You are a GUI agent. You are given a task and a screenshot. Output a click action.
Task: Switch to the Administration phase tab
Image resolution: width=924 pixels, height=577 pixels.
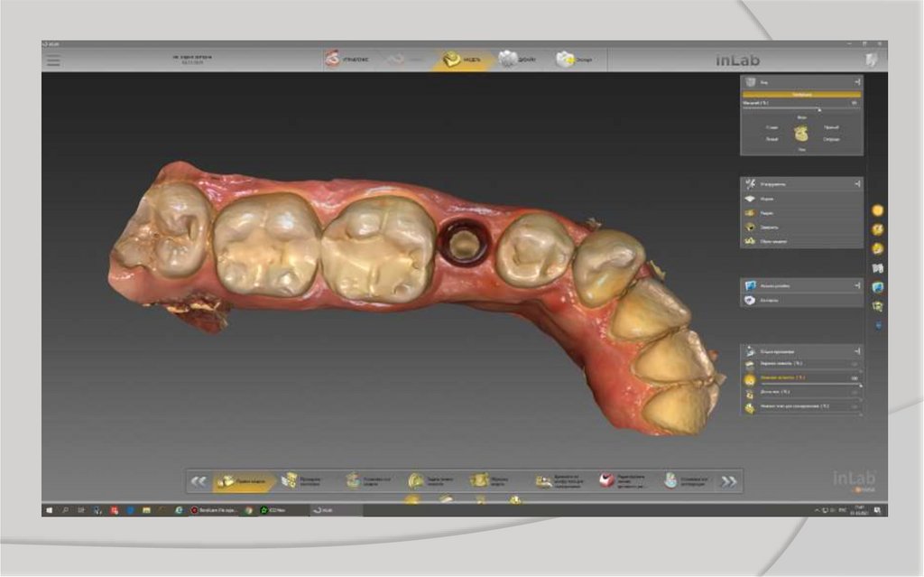[347, 59]
